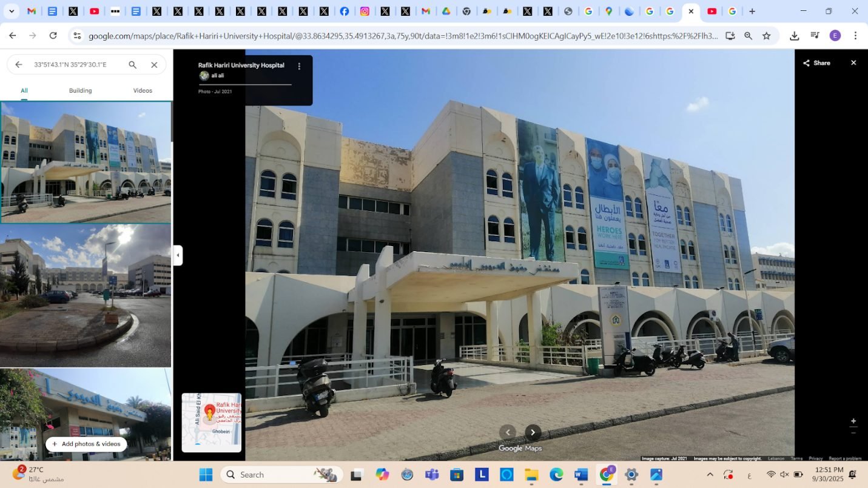Open the Windows Start menu
This screenshot has width=868, height=488.
point(206,475)
